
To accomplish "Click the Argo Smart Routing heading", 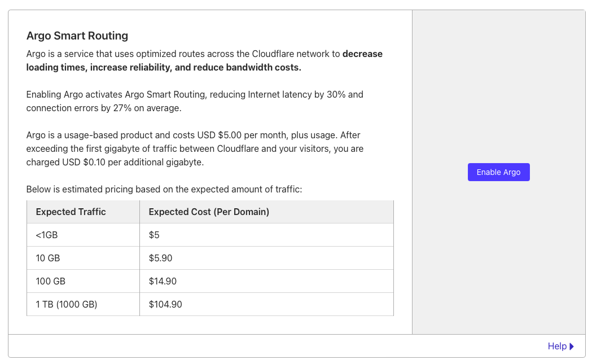I will click(x=77, y=36).
